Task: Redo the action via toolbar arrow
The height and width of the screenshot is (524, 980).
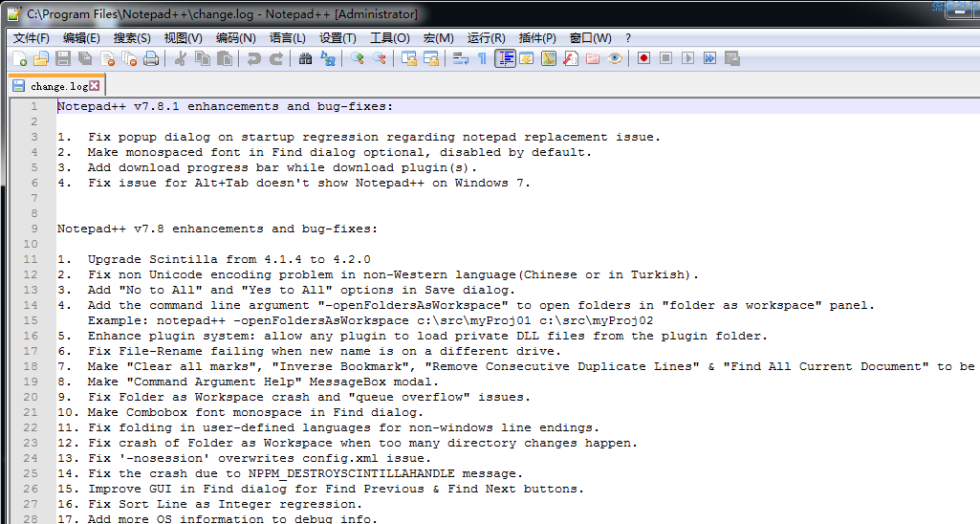Action: [275, 58]
